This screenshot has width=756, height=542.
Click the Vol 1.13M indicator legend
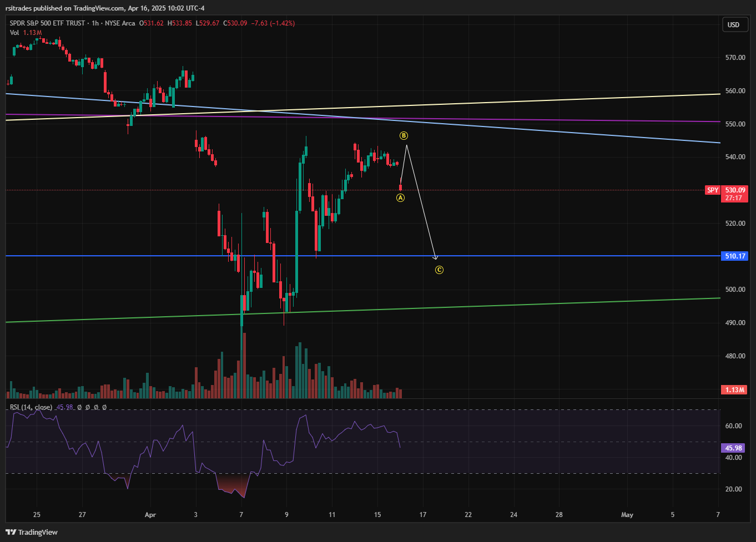tap(26, 33)
